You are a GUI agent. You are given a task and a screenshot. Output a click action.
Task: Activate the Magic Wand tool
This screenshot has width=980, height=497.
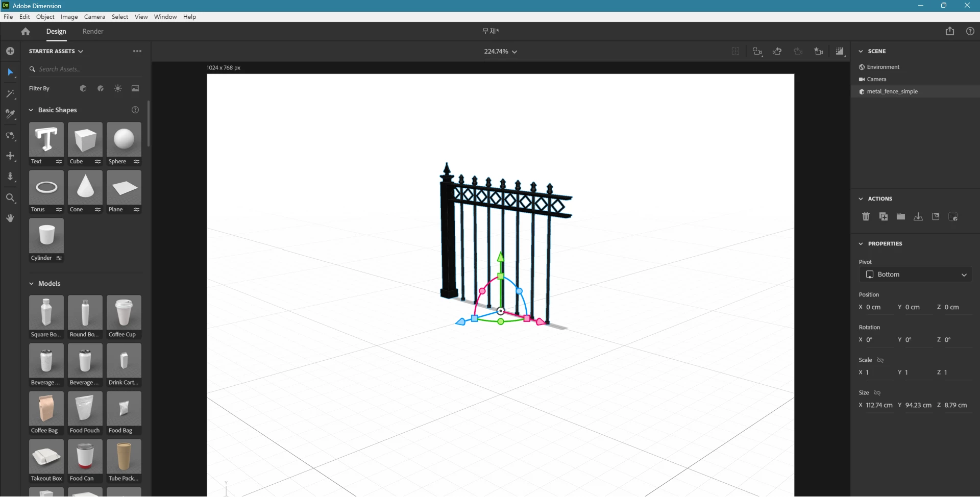(10, 94)
